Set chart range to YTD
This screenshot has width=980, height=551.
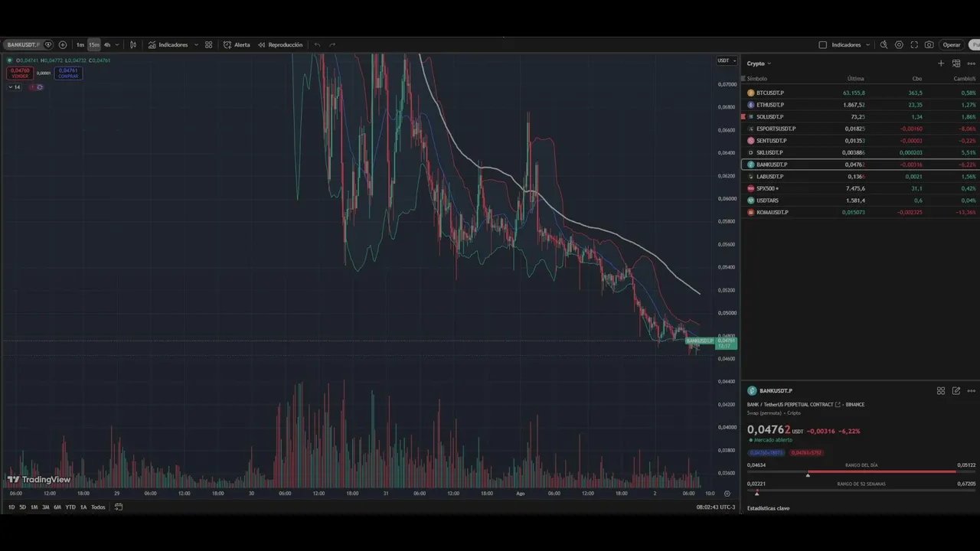[70, 507]
